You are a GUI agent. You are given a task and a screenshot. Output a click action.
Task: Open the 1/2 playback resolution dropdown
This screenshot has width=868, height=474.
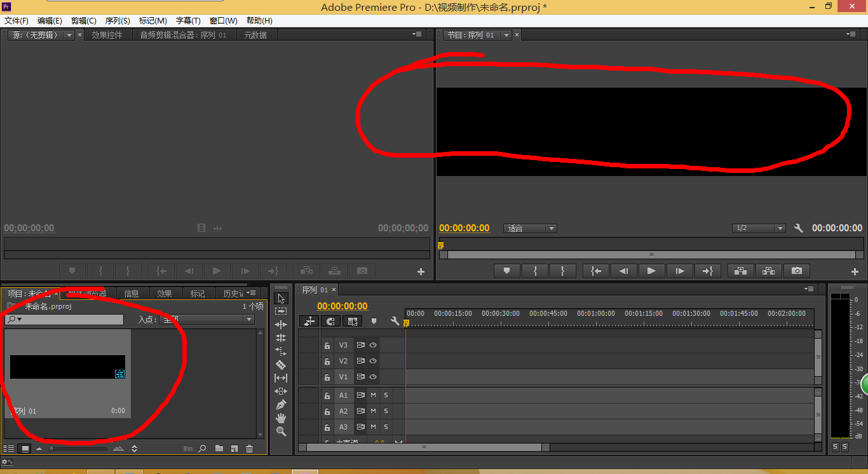click(759, 228)
